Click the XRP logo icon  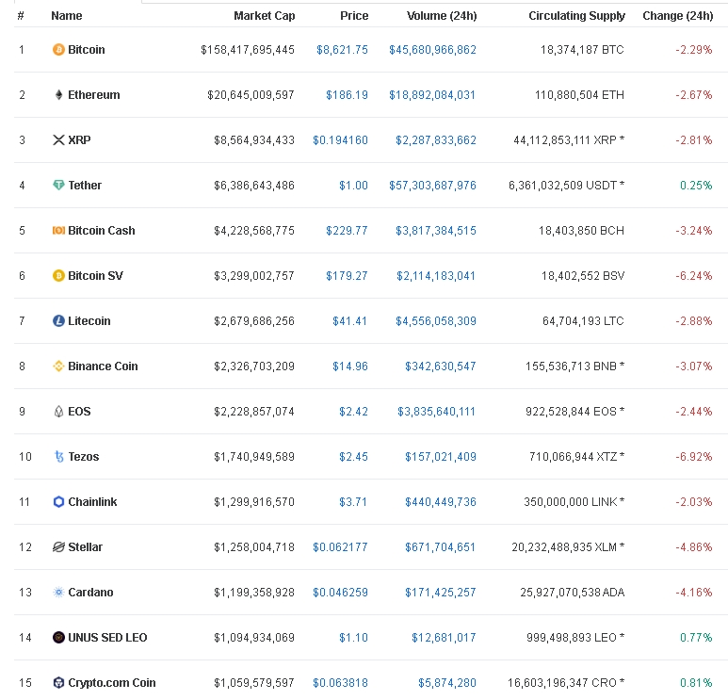coord(58,139)
